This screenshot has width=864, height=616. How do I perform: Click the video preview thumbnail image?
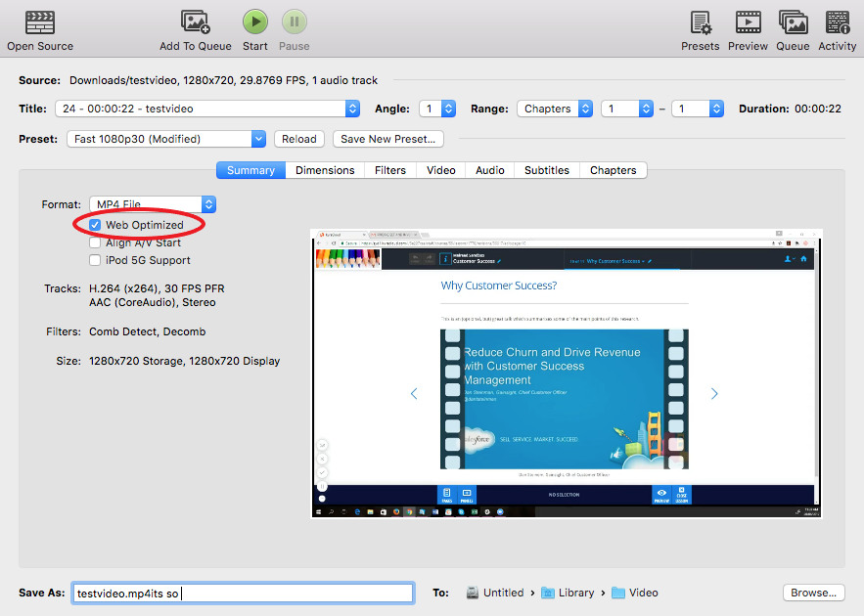pos(567,374)
